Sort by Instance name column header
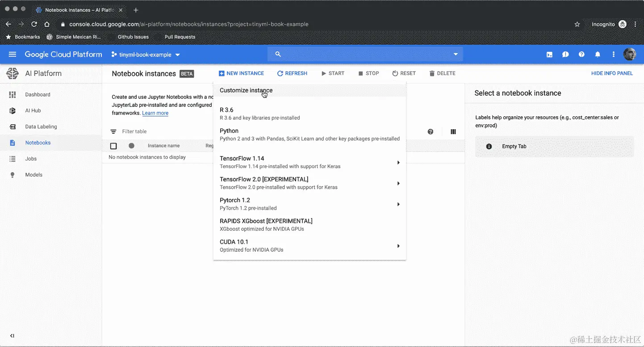 click(x=164, y=146)
